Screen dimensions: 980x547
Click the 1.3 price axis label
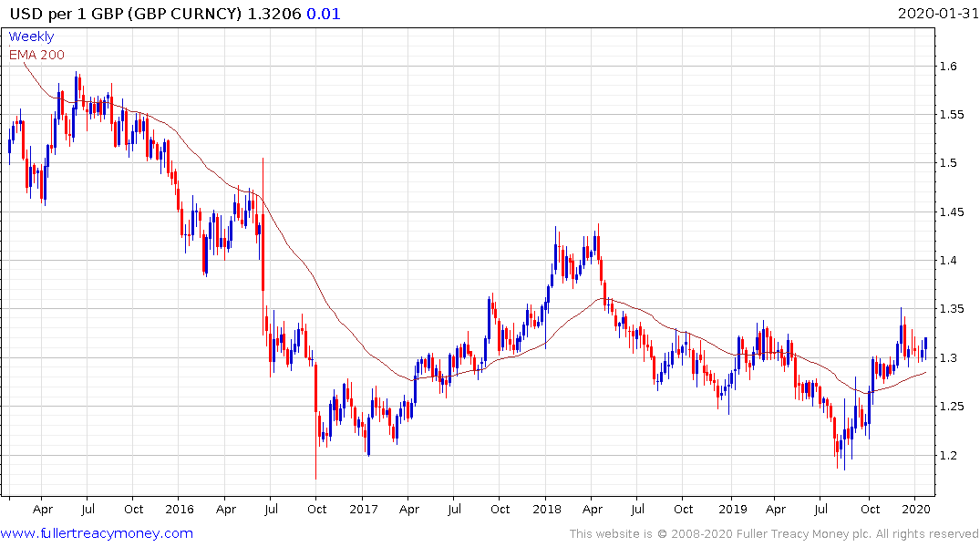click(948, 357)
